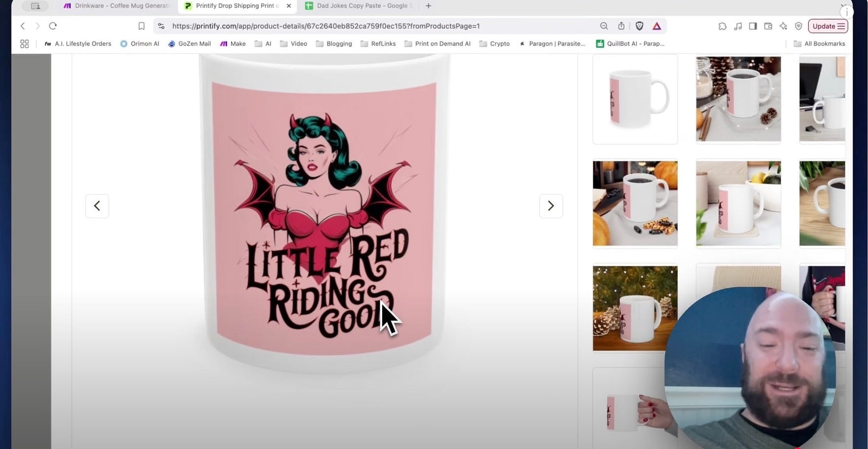The height and width of the screenshot is (449, 868).
Task: Select mug with pinecones and cinnamon thumbnail
Action: pyautogui.click(x=738, y=99)
